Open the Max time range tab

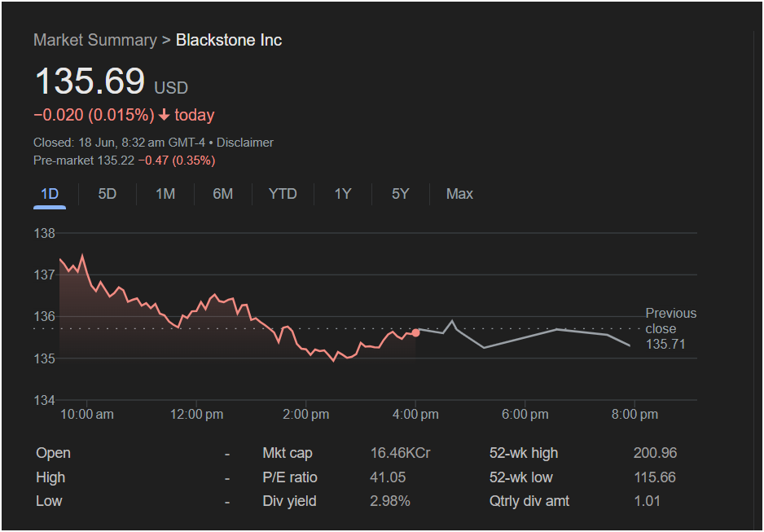coord(459,194)
